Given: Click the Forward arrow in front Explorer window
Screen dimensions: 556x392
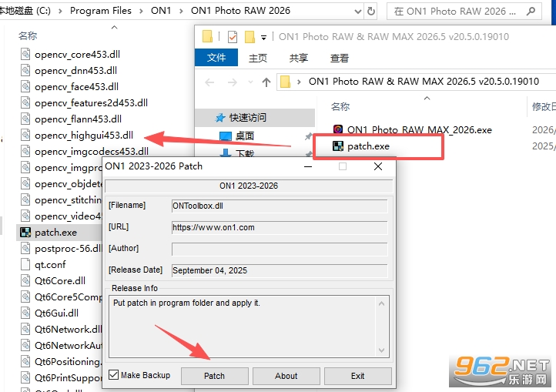Looking at the screenshot, I should click(x=233, y=82).
